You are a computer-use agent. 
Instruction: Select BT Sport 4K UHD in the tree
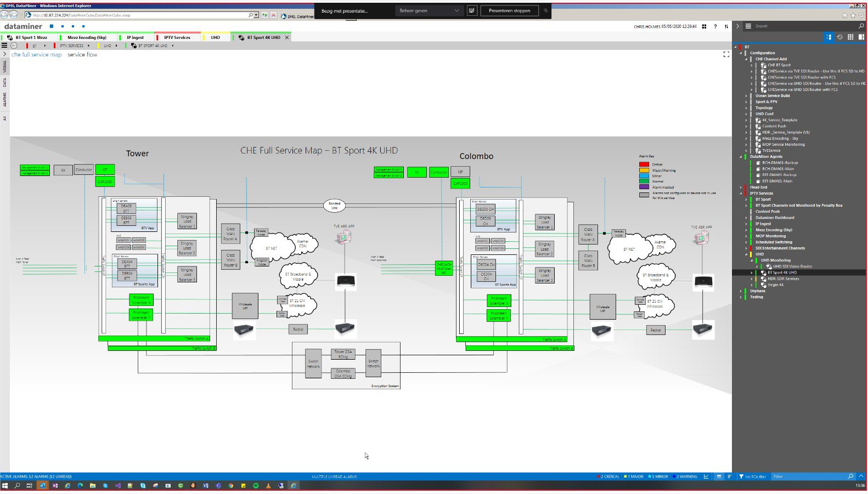coord(782,272)
